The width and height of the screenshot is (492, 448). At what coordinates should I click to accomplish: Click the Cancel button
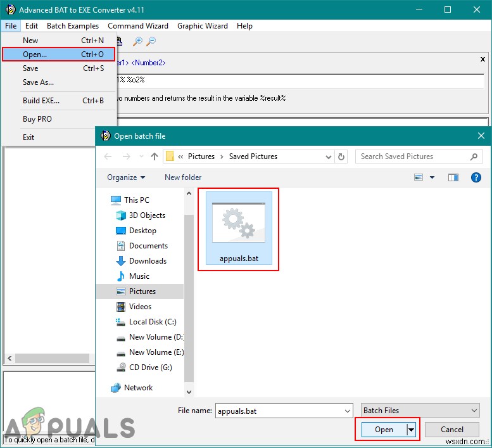452,430
